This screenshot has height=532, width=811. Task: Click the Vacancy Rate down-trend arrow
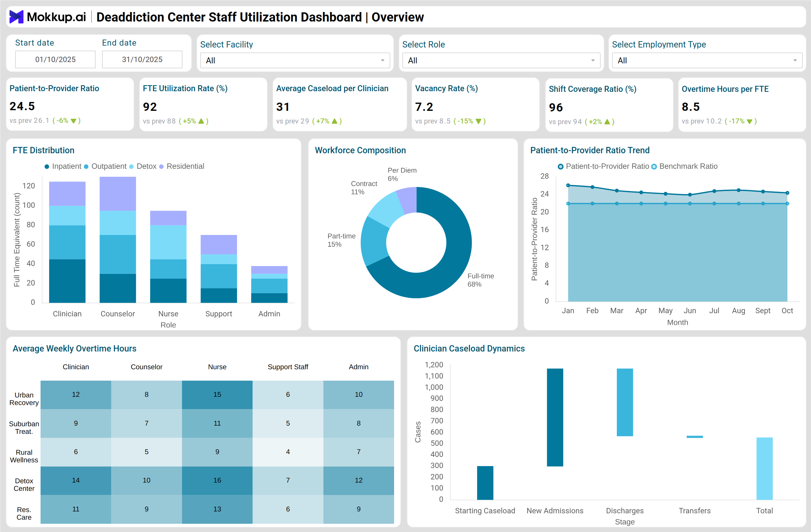click(478, 121)
